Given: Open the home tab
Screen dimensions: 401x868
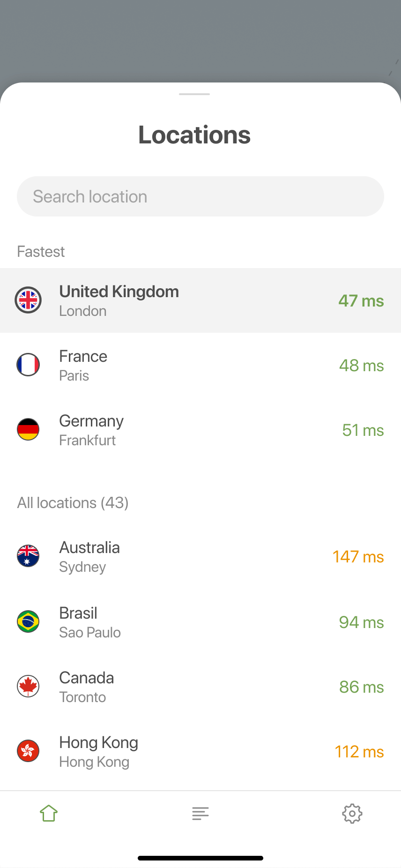Looking at the screenshot, I should pyautogui.click(x=49, y=813).
